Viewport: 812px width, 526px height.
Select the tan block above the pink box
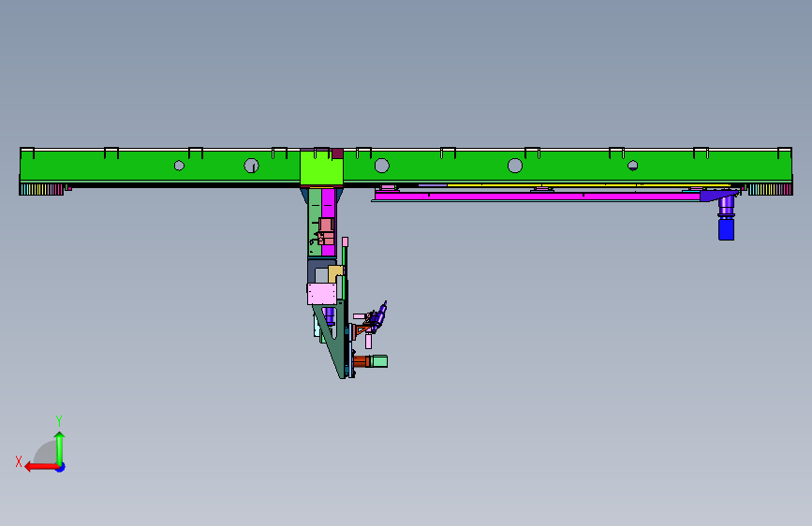pyautogui.click(x=335, y=273)
